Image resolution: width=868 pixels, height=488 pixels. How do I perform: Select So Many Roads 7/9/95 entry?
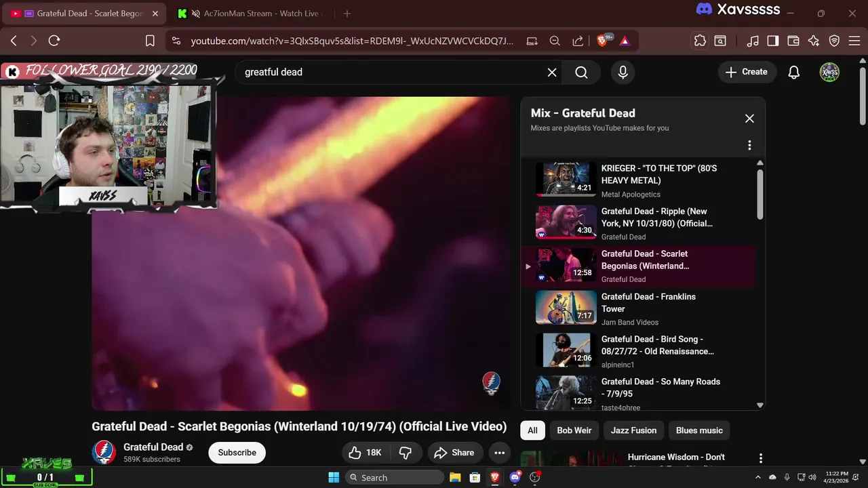tap(637, 392)
